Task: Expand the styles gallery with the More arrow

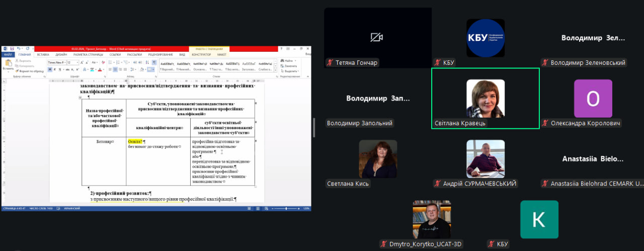Action: pyautogui.click(x=275, y=71)
